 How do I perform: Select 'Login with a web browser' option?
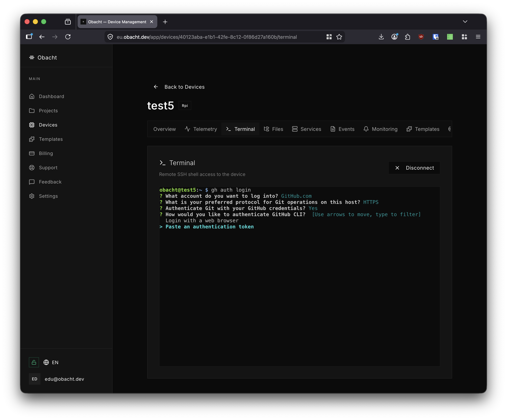[x=202, y=220]
